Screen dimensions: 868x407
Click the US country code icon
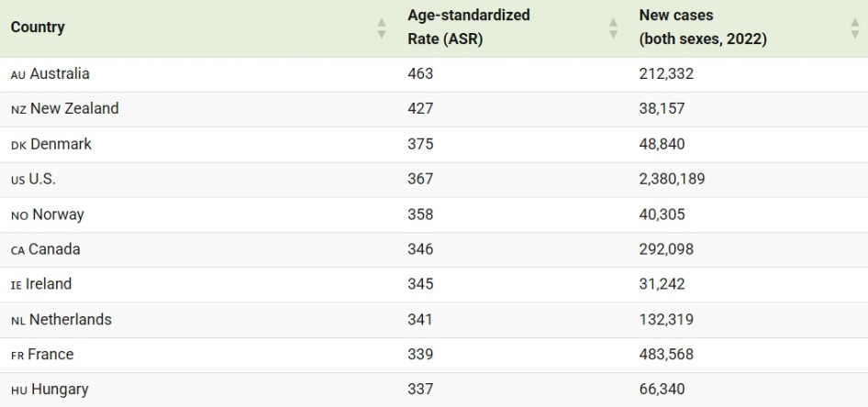coord(17,181)
